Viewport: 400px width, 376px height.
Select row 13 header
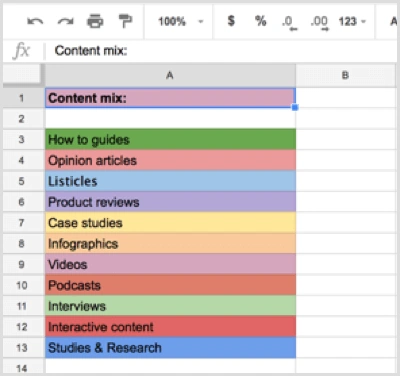tap(23, 348)
